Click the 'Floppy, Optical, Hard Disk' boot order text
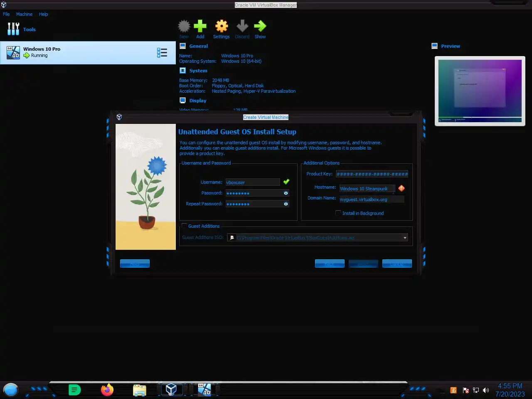 pos(238,86)
